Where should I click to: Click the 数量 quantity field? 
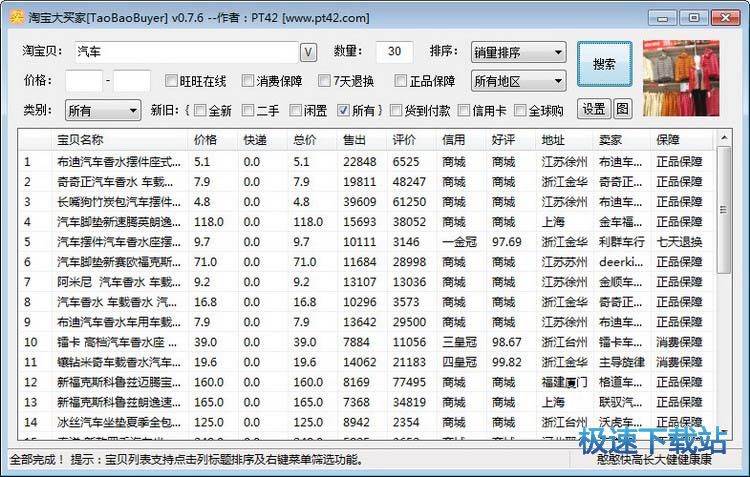click(x=395, y=52)
